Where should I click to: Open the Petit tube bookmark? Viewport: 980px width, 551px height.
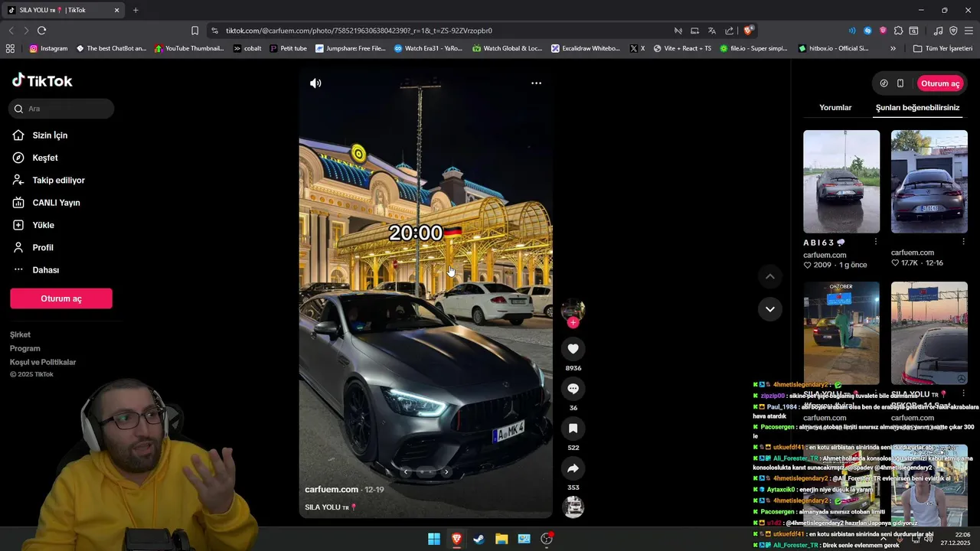[x=288, y=48]
